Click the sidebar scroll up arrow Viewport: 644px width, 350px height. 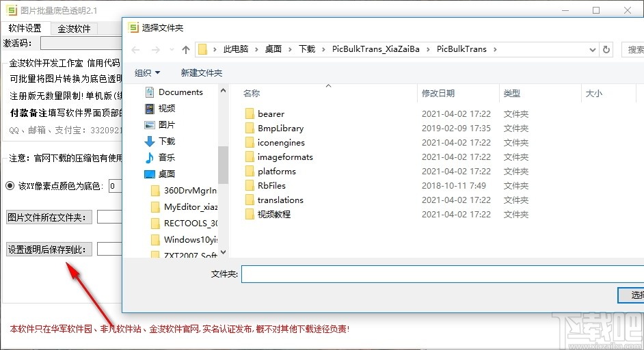(223, 90)
